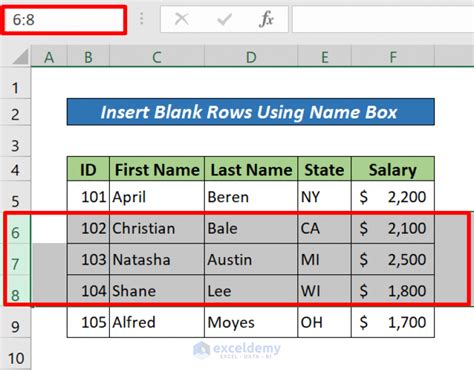This screenshot has width=474, height=370.
Task: Click the Select All corner triangle
Action: coord(20,57)
